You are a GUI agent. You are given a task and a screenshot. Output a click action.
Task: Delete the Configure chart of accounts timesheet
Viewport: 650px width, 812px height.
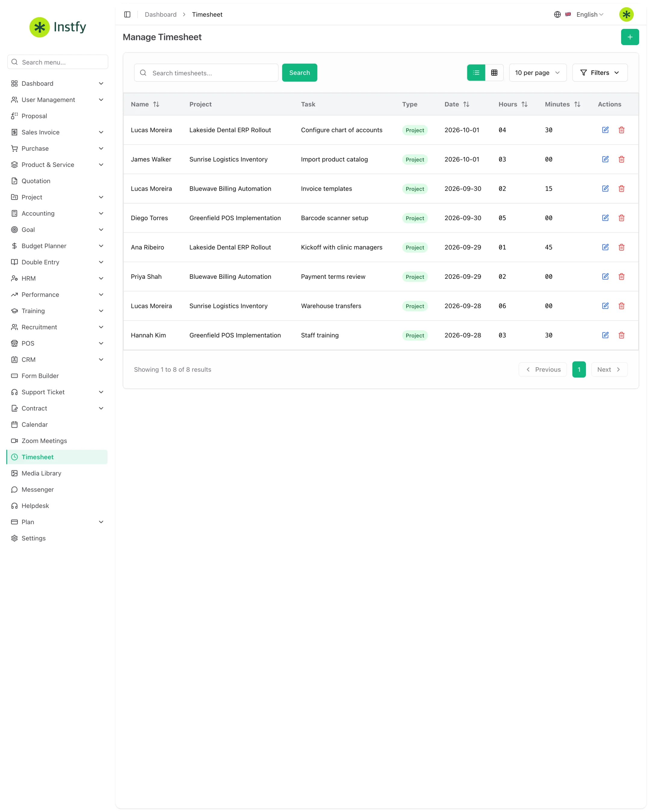621,130
